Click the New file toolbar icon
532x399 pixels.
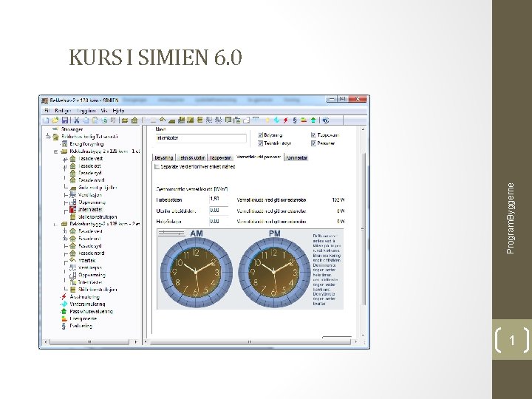pyautogui.click(x=46, y=120)
